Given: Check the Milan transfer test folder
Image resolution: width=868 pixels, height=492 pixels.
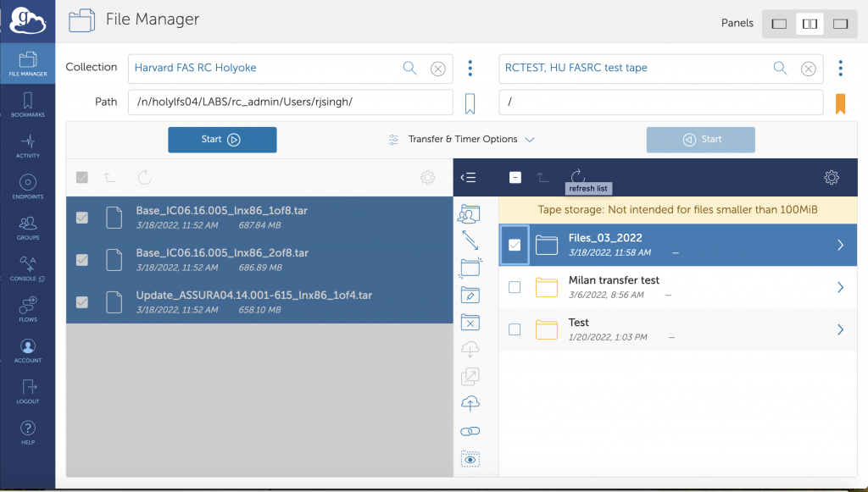Looking at the screenshot, I should pos(515,287).
